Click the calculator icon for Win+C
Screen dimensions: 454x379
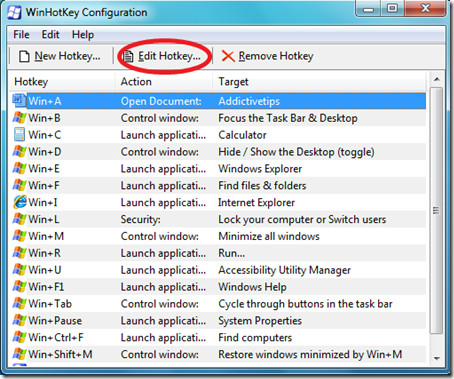19,135
